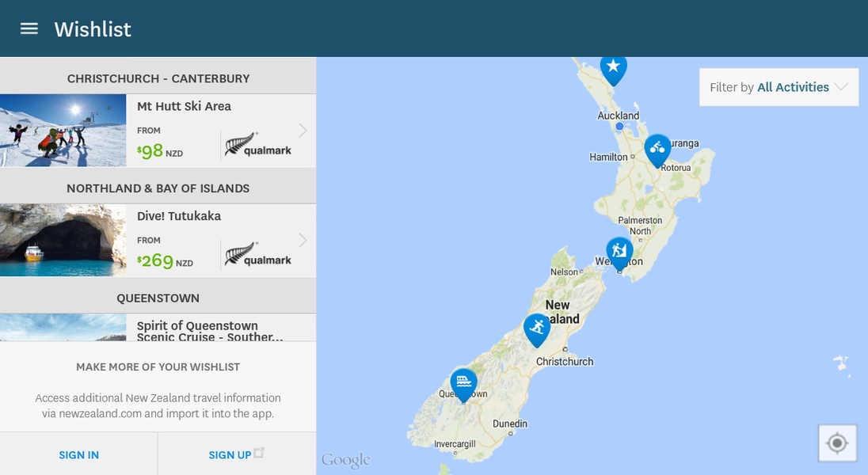Click the Dunedin label on the map
This screenshot has width=868, height=475.
pyautogui.click(x=510, y=424)
